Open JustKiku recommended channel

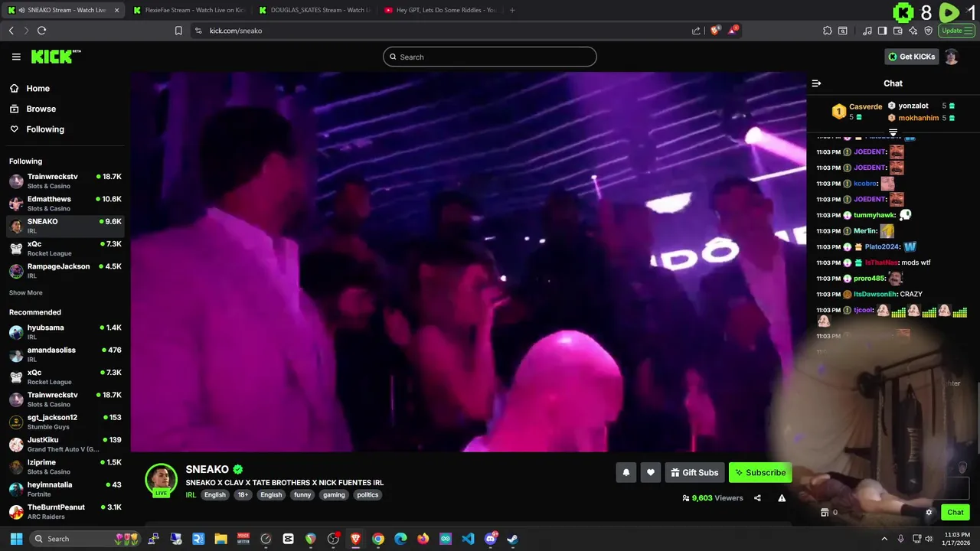pyautogui.click(x=65, y=444)
